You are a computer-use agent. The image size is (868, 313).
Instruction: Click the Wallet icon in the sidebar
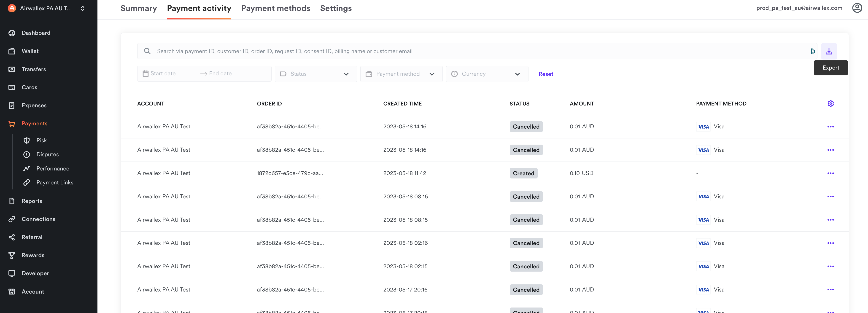[x=12, y=51]
